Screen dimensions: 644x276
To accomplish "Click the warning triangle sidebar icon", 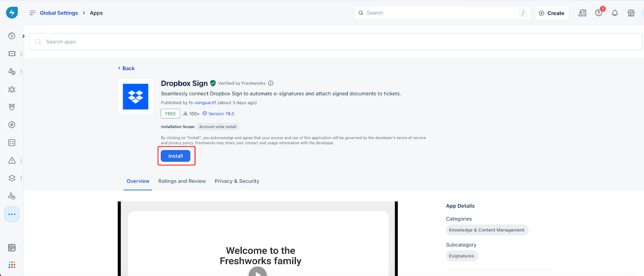I will (x=12, y=160).
